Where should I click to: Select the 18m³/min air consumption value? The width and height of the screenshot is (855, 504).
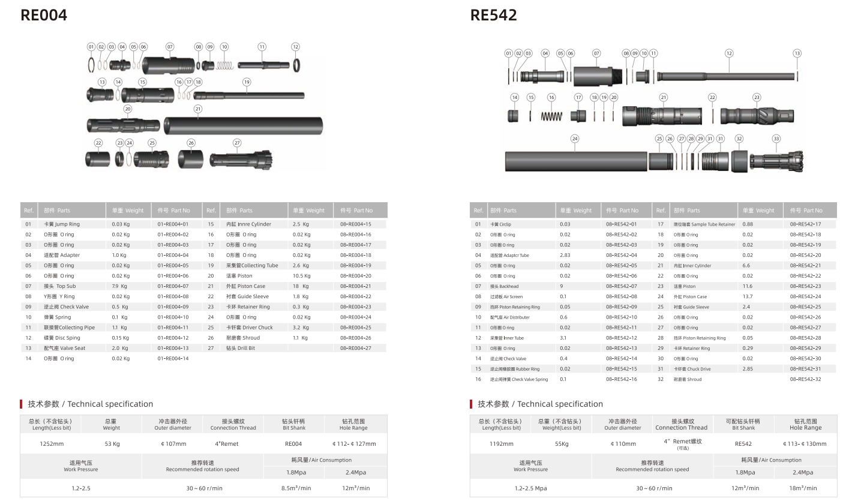coord(805,488)
